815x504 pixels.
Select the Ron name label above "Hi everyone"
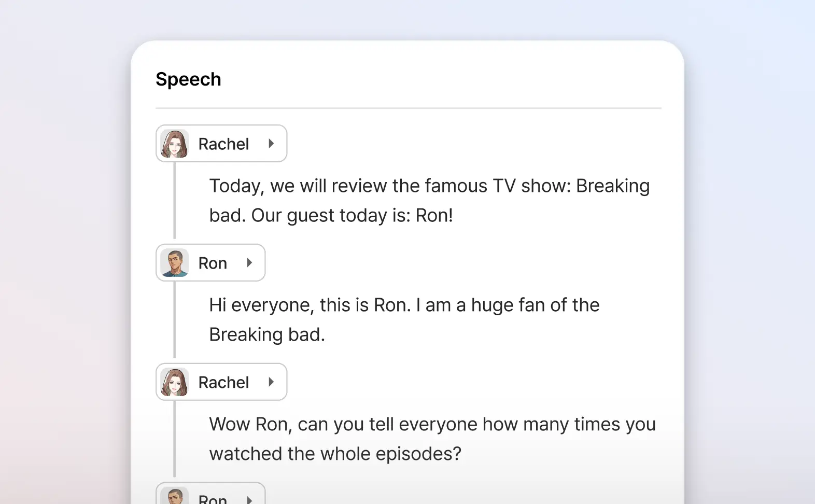tap(213, 263)
